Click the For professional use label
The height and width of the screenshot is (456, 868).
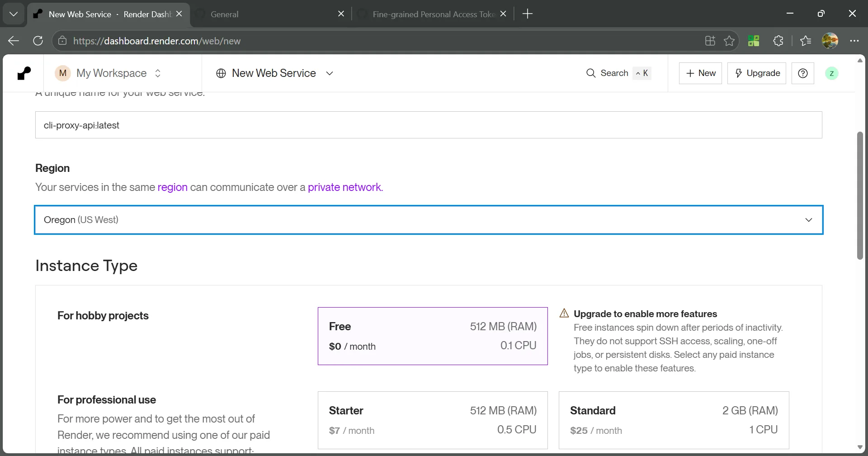pyautogui.click(x=107, y=400)
